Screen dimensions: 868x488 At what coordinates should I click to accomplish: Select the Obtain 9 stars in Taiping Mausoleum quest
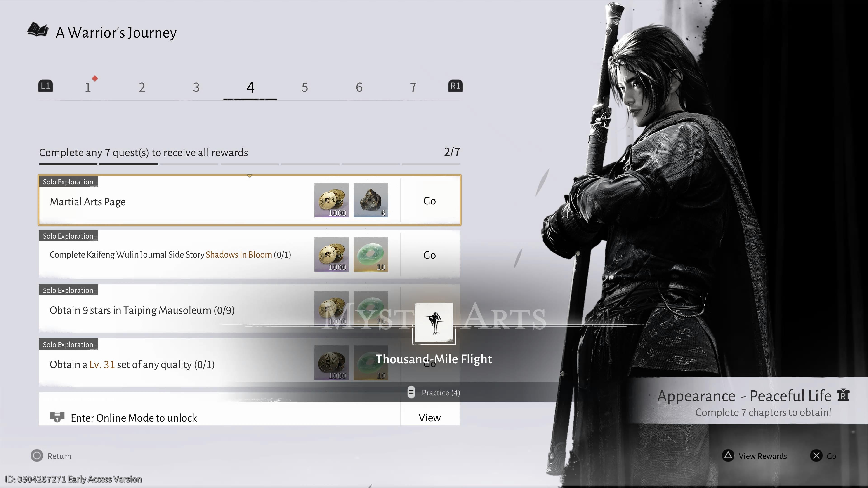point(142,310)
